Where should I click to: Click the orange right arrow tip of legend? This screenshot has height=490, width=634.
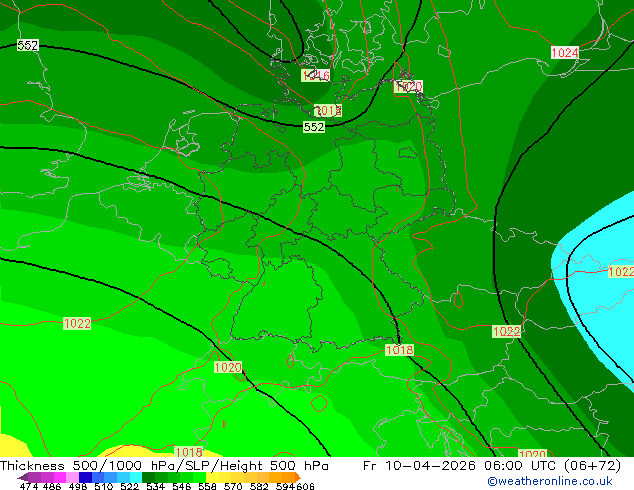(298, 477)
